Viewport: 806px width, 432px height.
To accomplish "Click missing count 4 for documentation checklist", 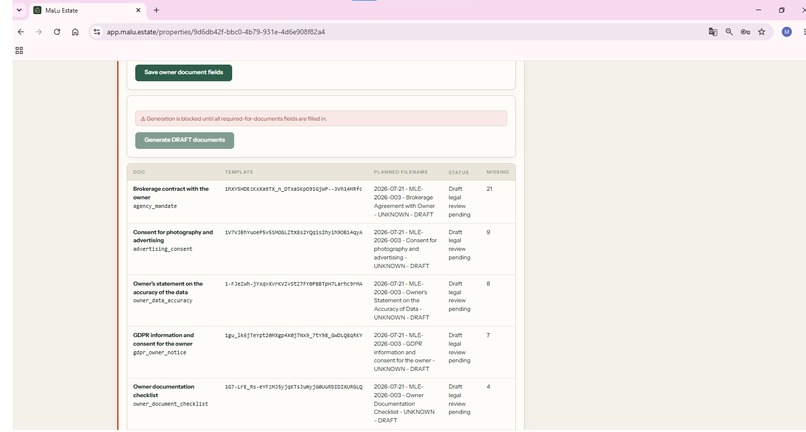I will (x=488, y=387).
